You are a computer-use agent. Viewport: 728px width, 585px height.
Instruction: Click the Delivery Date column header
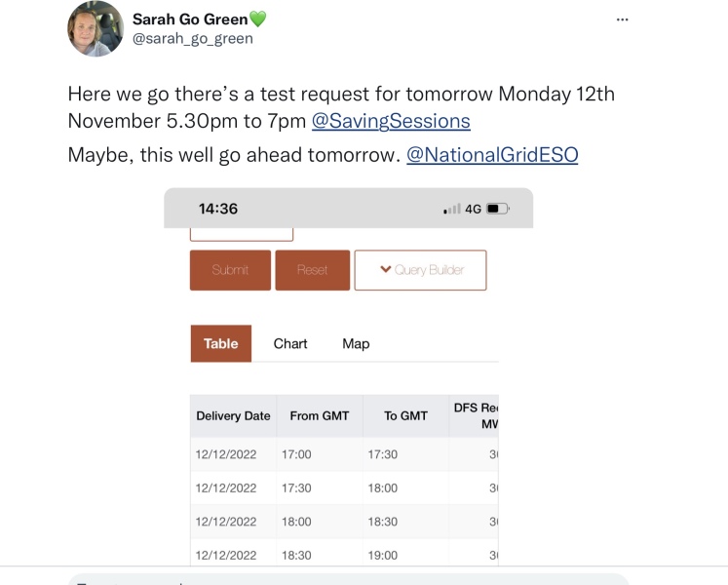[233, 415]
